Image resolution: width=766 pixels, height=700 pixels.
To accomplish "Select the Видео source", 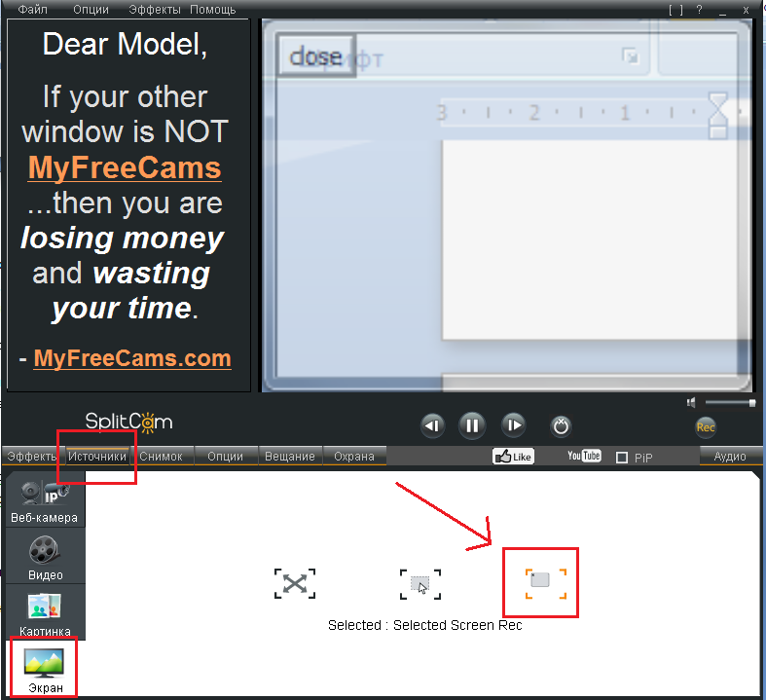I will [45, 556].
